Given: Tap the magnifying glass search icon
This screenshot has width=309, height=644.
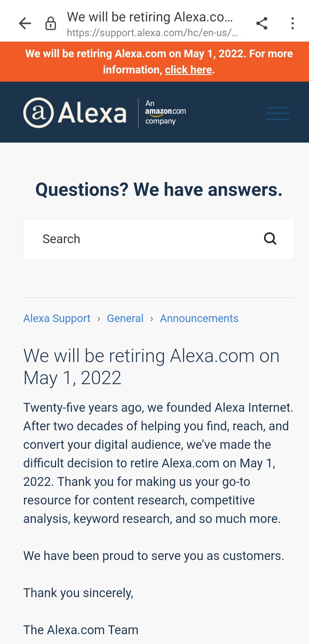Looking at the screenshot, I should (270, 239).
